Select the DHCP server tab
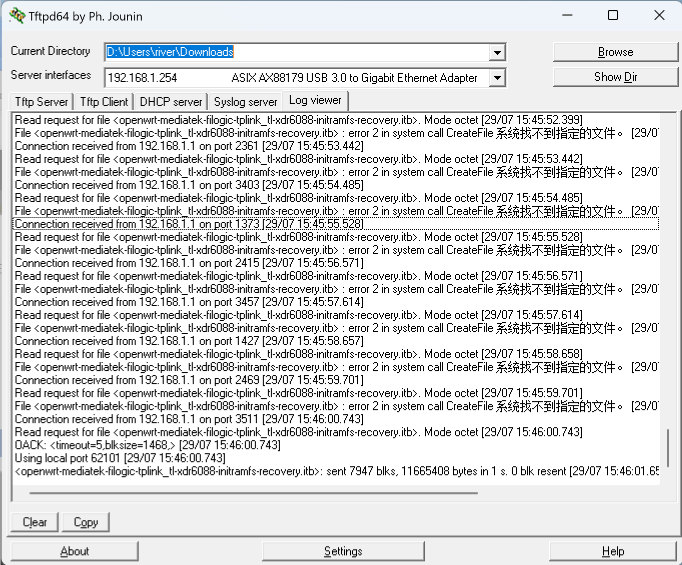This screenshot has width=682, height=565. [171, 102]
